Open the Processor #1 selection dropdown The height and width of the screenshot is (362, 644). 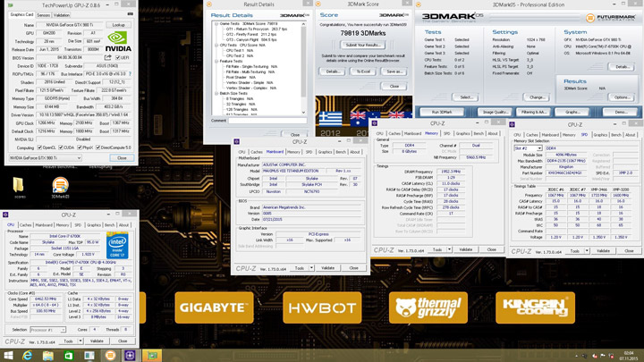coord(46,330)
